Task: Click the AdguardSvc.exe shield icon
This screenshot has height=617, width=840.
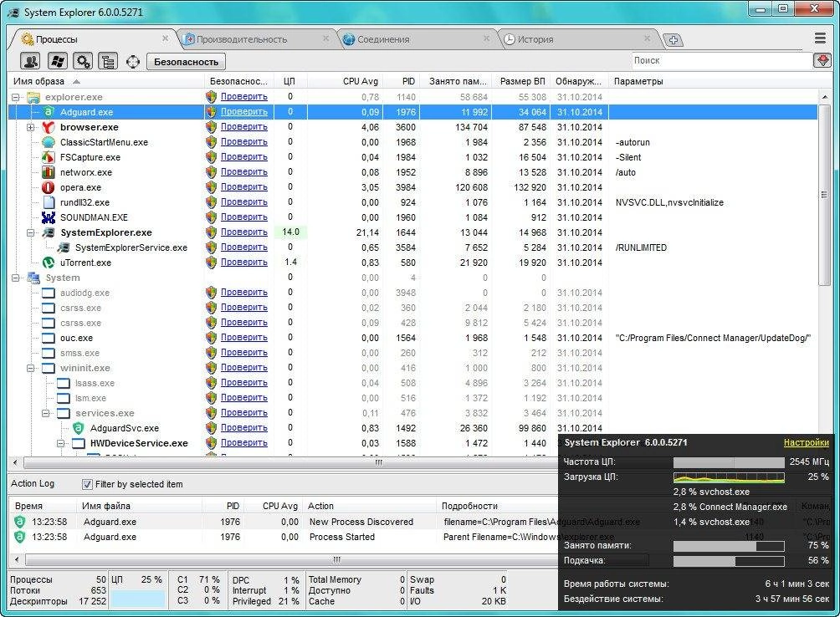Action: point(78,428)
